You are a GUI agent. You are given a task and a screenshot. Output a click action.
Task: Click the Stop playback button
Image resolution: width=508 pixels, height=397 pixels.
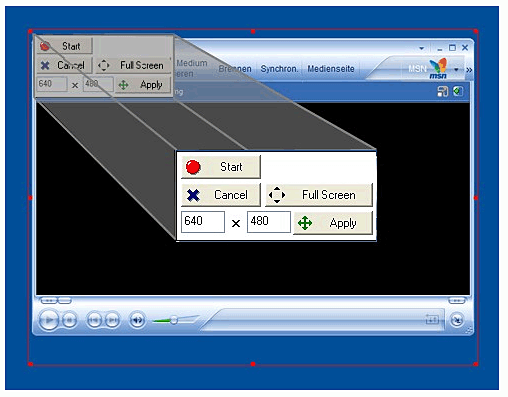(69, 320)
